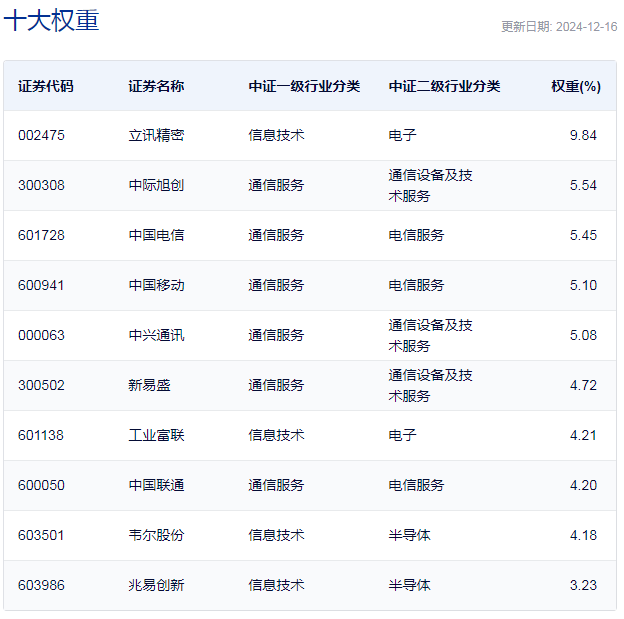
Task: Click the 证券名称 column header
Action: click(156, 86)
